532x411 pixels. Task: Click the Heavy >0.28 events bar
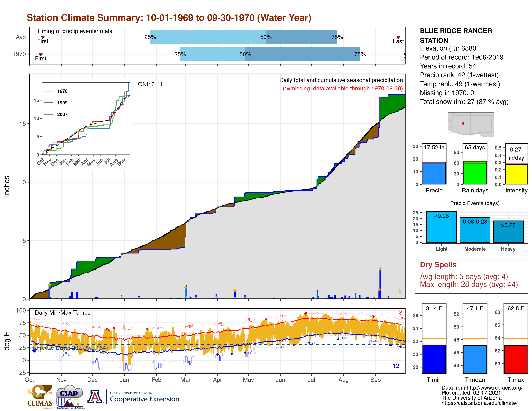coord(508,232)
